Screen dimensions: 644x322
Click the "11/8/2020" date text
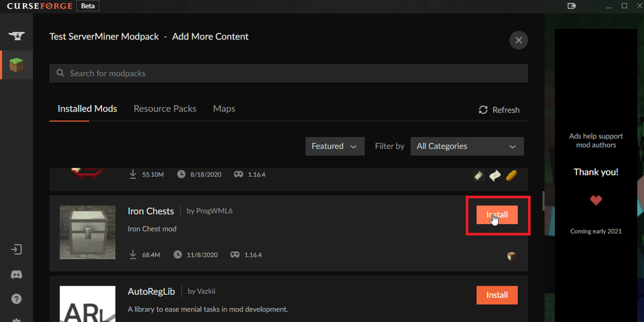tap(202, 255)
